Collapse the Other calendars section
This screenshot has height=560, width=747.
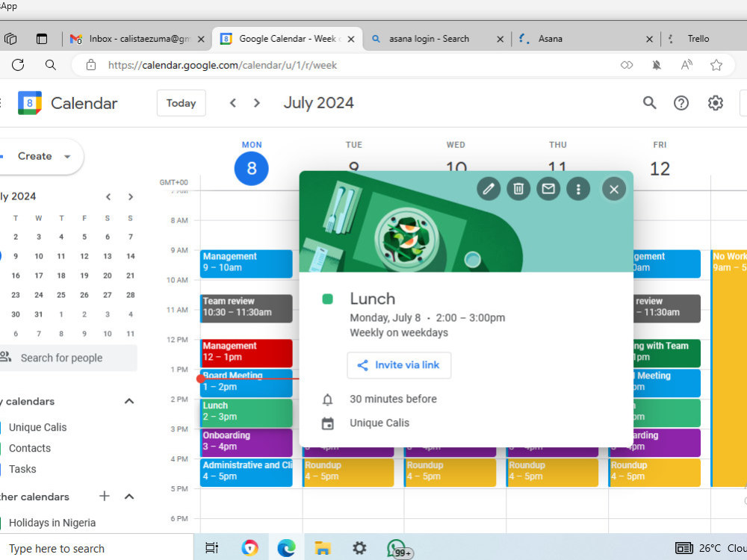pyautogui.click(x=129, y=497)
